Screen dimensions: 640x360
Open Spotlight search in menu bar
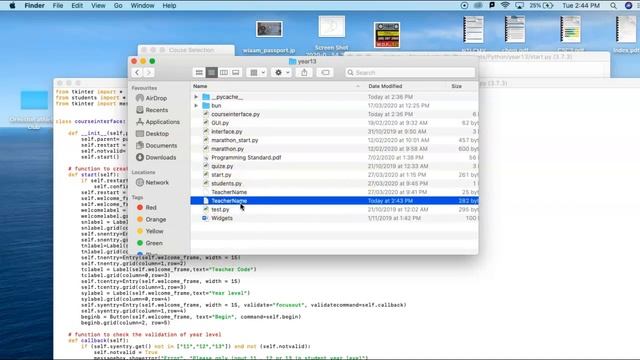tap(613, 6)
